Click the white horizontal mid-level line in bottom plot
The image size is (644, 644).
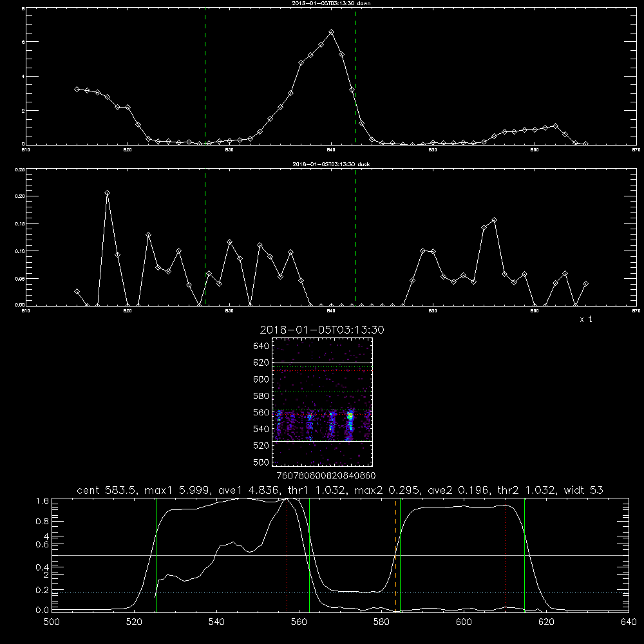(340, 555)
